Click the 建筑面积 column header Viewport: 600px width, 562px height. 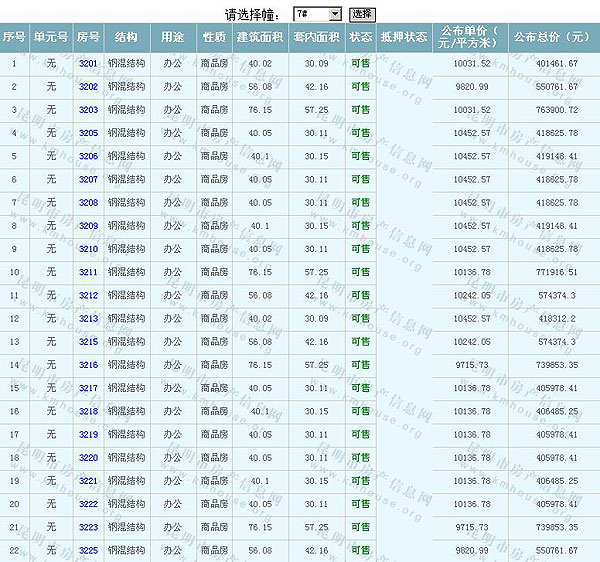260,37
